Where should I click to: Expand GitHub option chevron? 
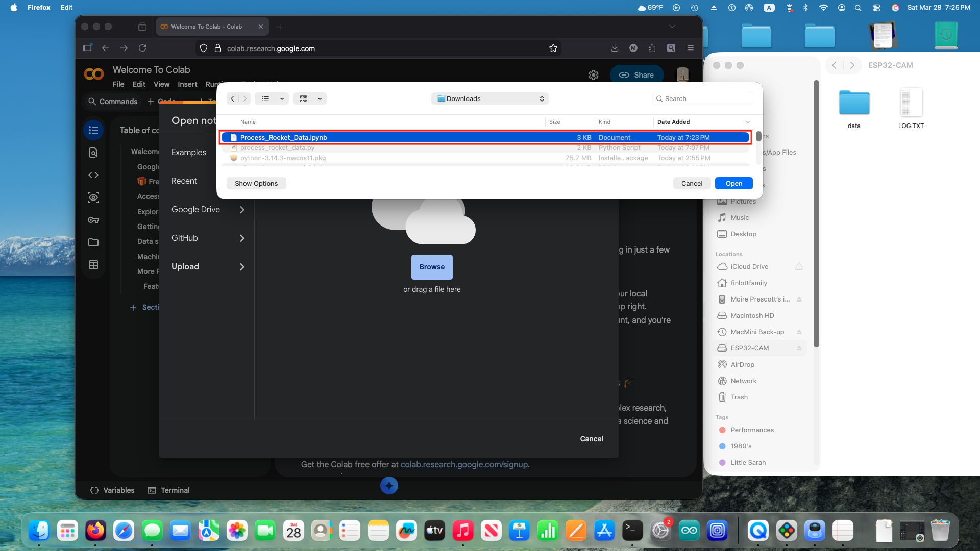point(242,238)
